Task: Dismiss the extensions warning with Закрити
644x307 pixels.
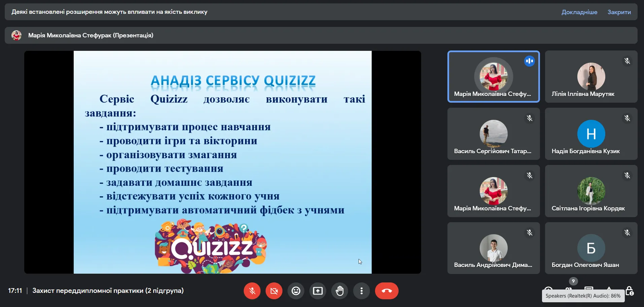Action: point(619,12)
